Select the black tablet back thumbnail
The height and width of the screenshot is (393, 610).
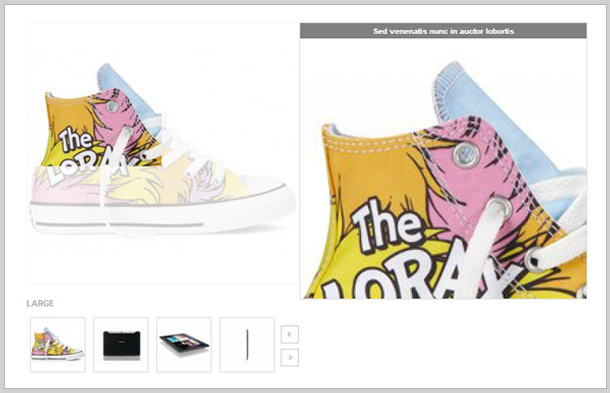point(121,345)
